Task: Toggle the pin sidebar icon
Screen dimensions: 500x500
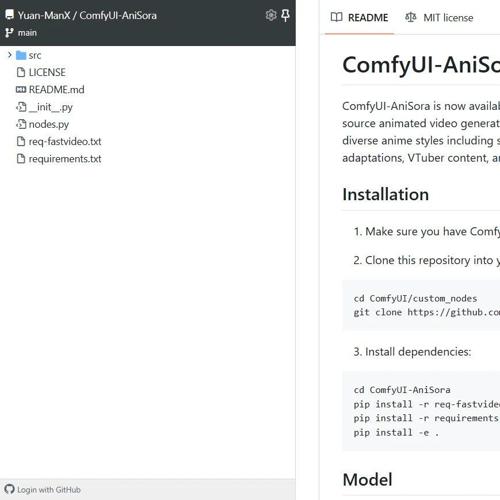Action: [x=285, y=15]
